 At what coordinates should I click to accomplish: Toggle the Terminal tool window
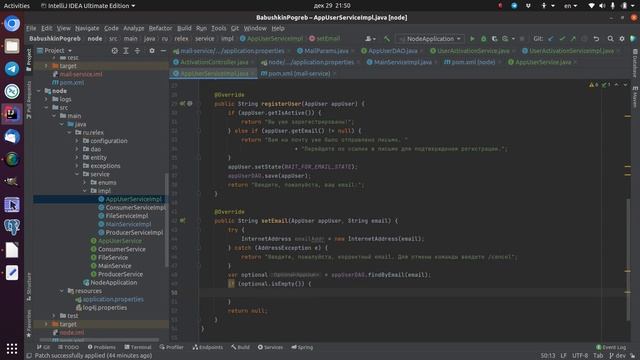138,347
